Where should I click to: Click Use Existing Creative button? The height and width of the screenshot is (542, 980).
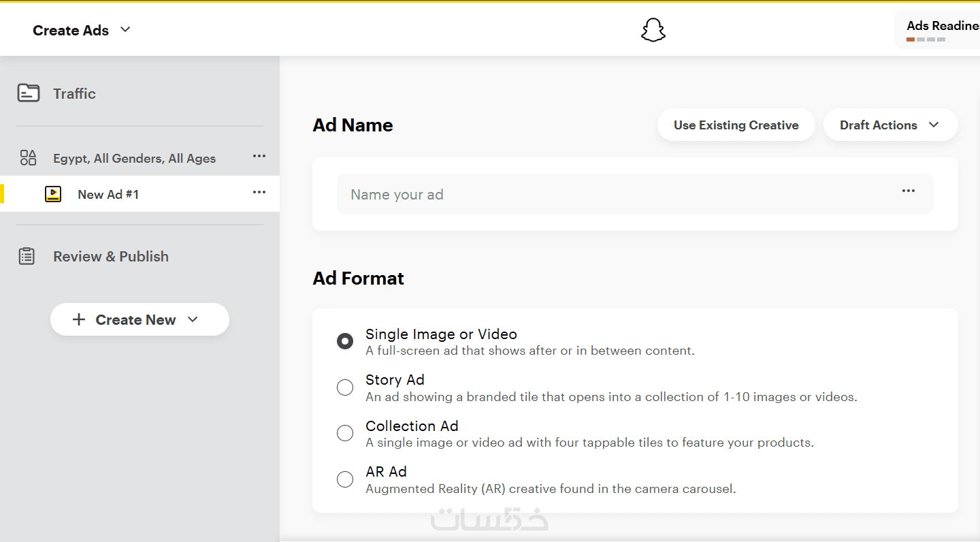click(x=736, y=125)
